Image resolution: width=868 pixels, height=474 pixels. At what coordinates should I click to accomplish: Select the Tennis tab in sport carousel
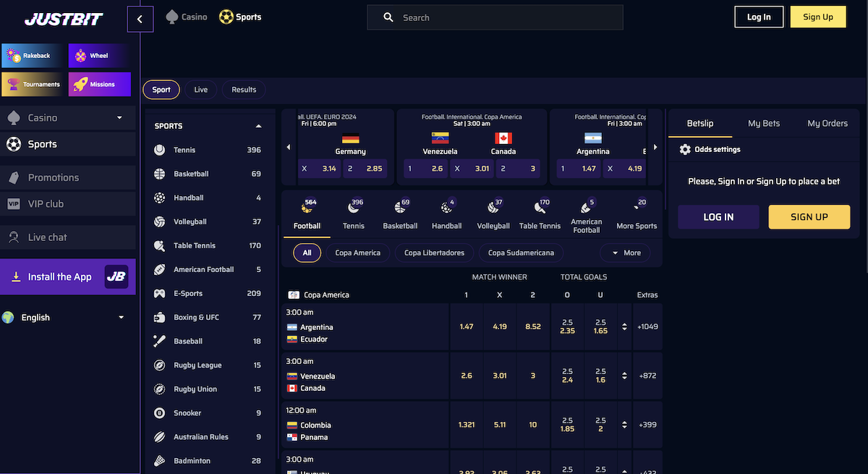coord(354,215)
